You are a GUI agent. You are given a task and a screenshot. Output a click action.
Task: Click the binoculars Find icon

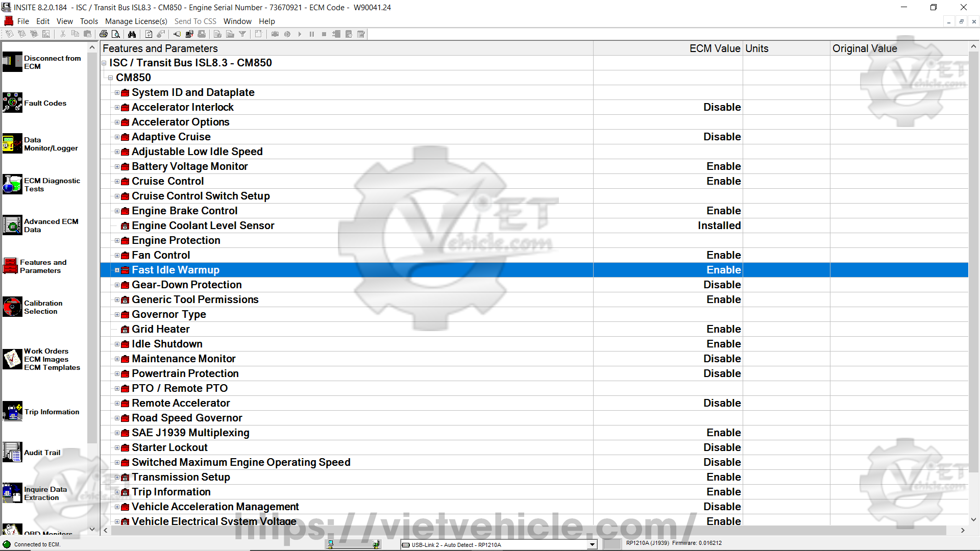point(132,34)
